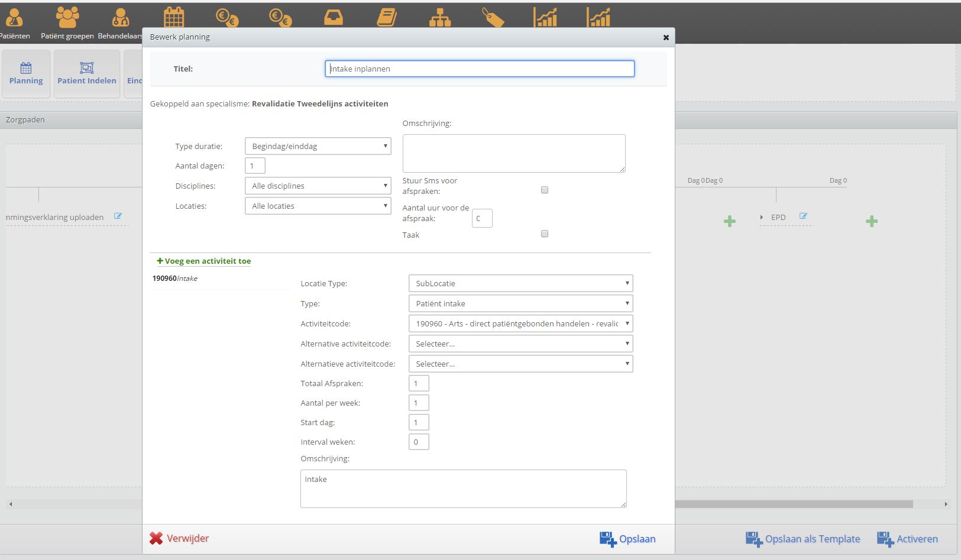This screenshot has height=560, width=961.
Task: Click edit icon beside 'nmingsverklaring uploaden'
Action: click(x=118, y=216)
